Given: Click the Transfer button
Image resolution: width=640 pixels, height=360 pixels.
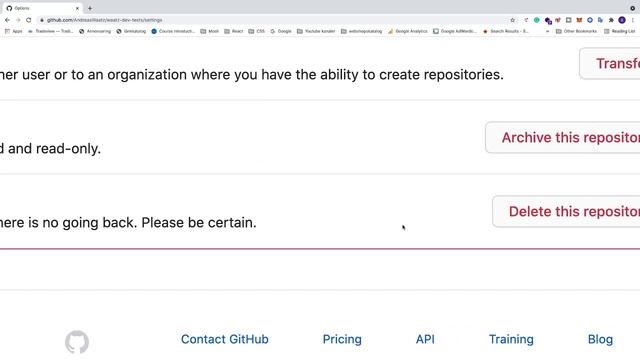Looking at the screenshot, I should tap(610, 64).
